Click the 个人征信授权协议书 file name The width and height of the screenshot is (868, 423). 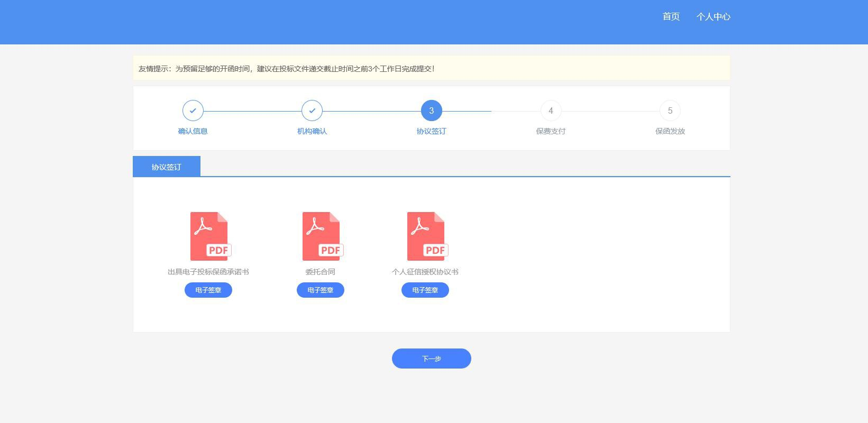tap(425, 272)
